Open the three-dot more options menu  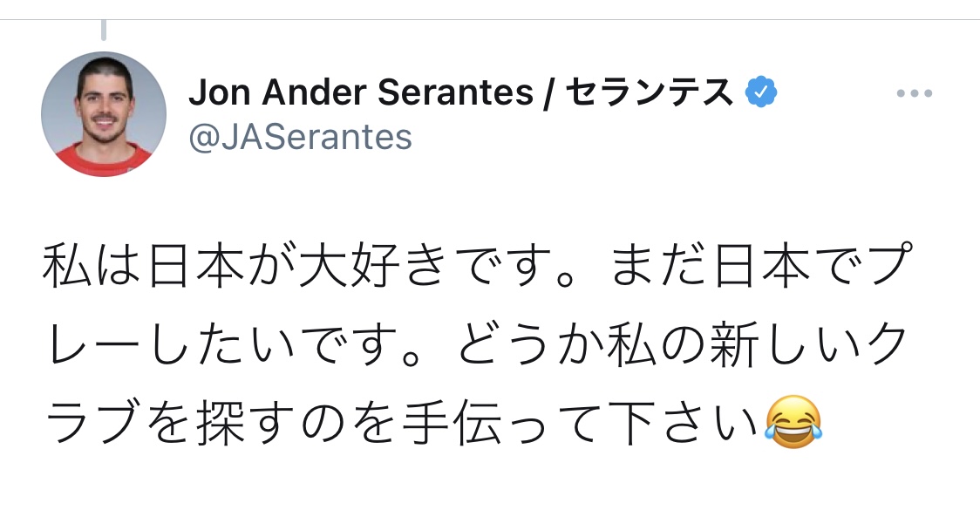915,93
